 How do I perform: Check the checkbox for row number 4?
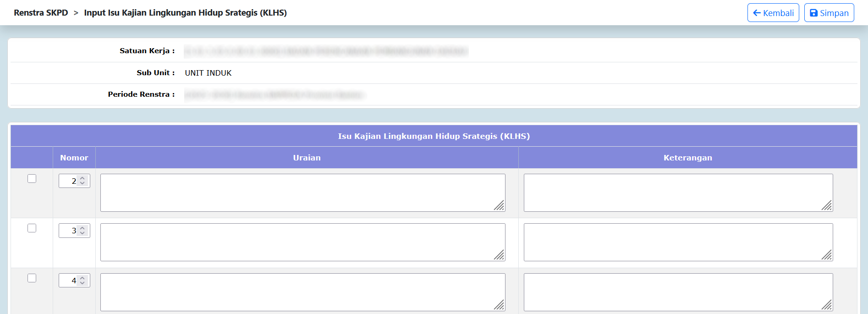tap(32, 278)
